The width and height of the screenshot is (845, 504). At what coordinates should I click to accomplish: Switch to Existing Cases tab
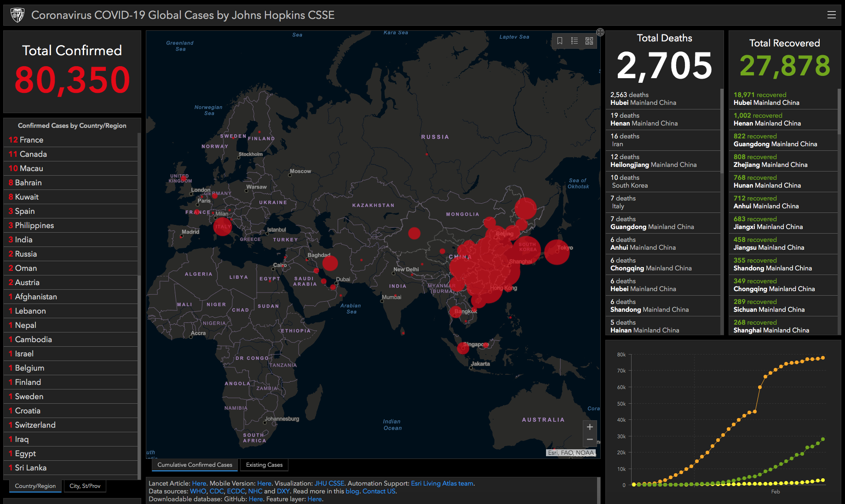264,465
